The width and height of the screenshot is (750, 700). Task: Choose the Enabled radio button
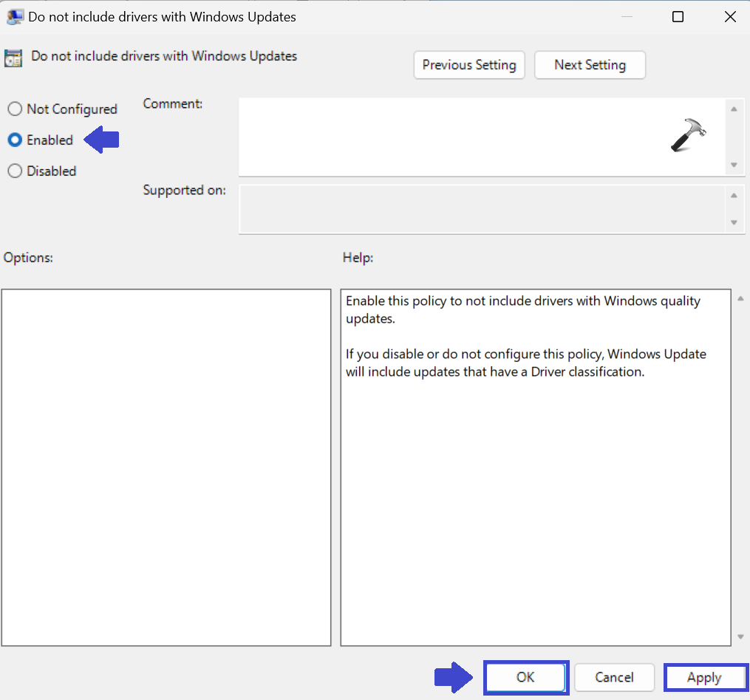pyautogui.click(x=15, y=140)
